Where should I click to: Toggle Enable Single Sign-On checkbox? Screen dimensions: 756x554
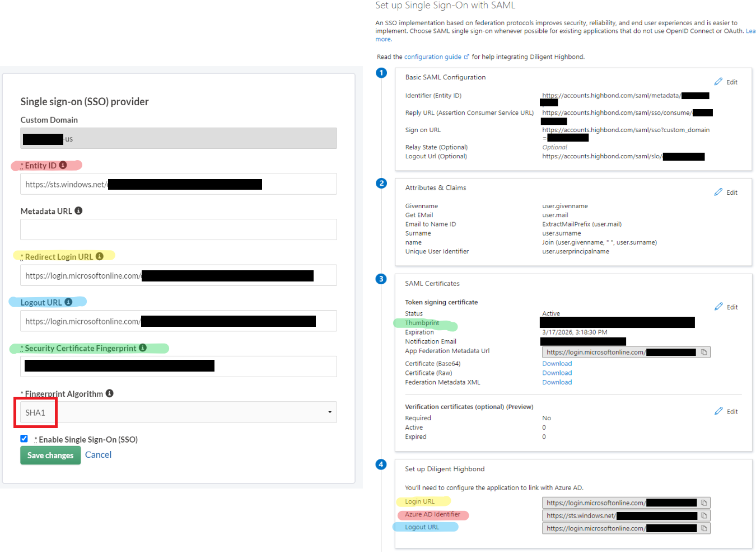[x=24, y=439]
